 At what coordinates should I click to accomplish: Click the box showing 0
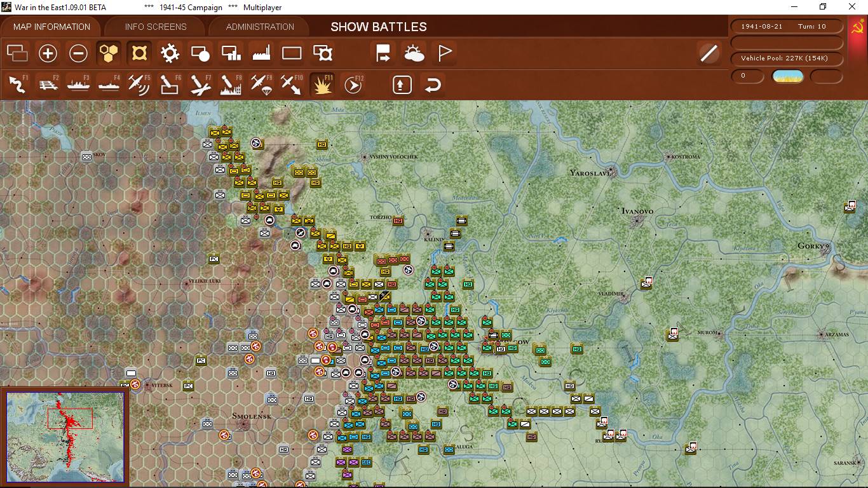tap(747, 76)
